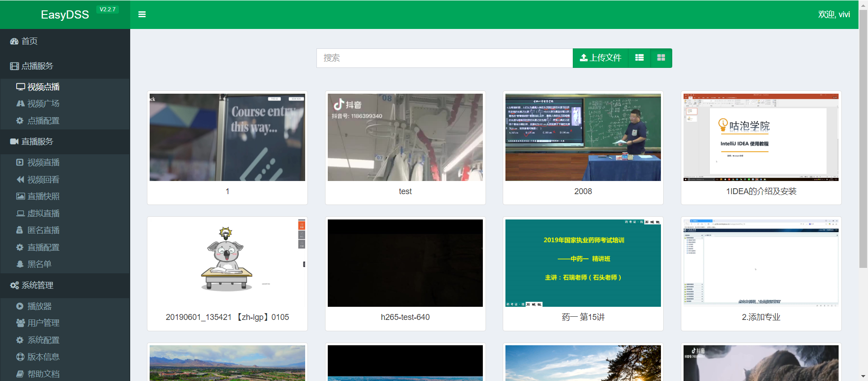This screenshot has height=381, width=868.
Task: Open the Douyin test video thumbnail
Action: tap(405, 138)
